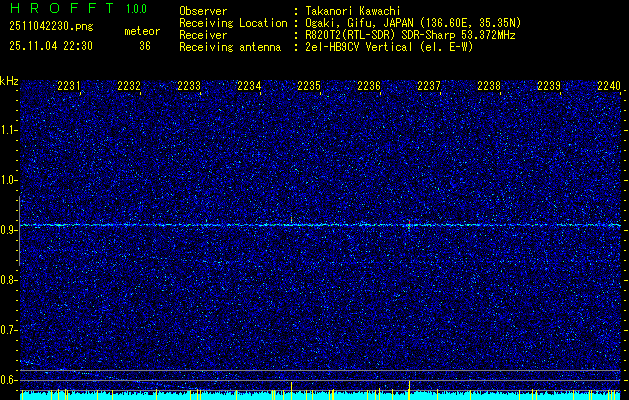Click the 2235 time axis label

[x=309, y=85]
